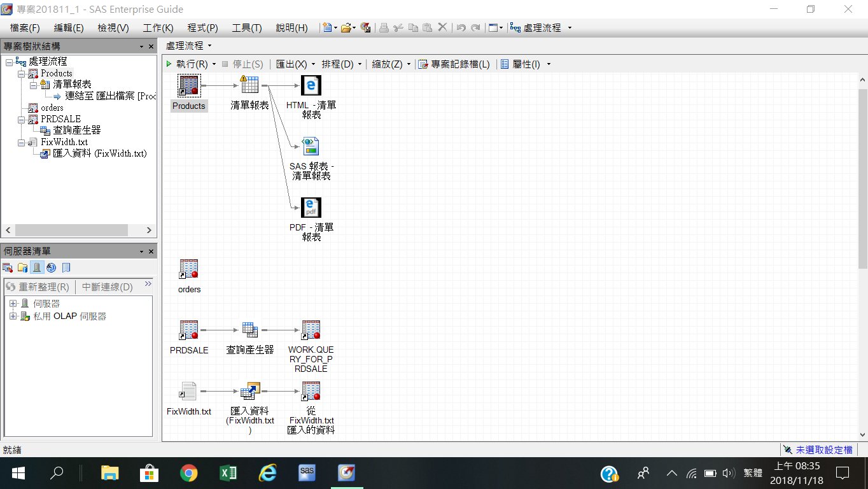Image resolution: width=868 pixels, height=489 pixels.
Task: Open Excel from the Windows taskbar
Action: (228, 472)
